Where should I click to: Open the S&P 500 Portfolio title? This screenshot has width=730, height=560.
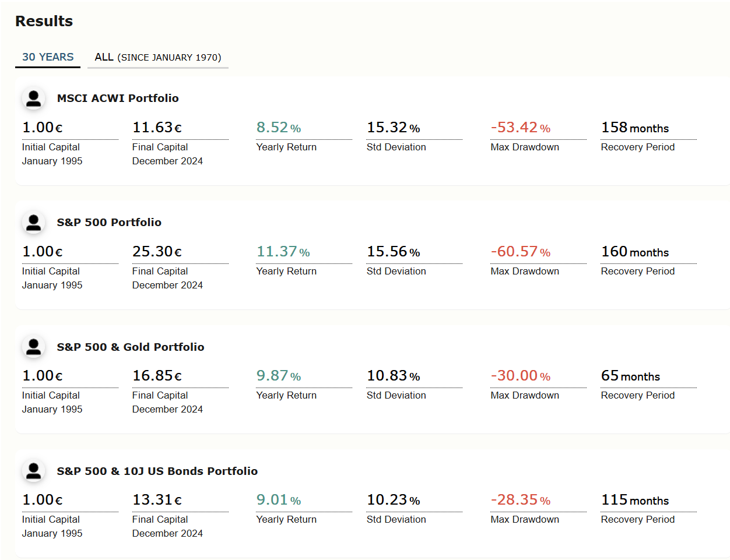pos(109,223)
